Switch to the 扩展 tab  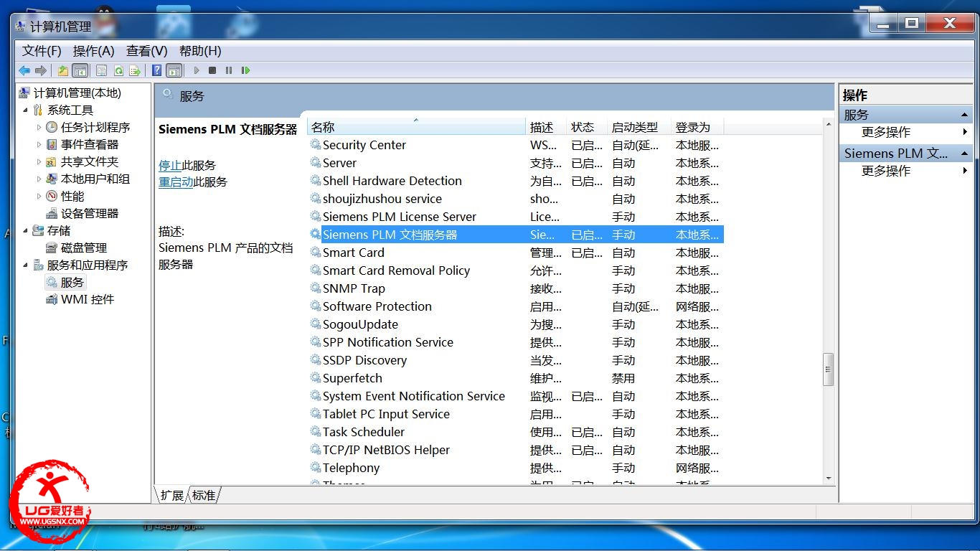(172, 495)
